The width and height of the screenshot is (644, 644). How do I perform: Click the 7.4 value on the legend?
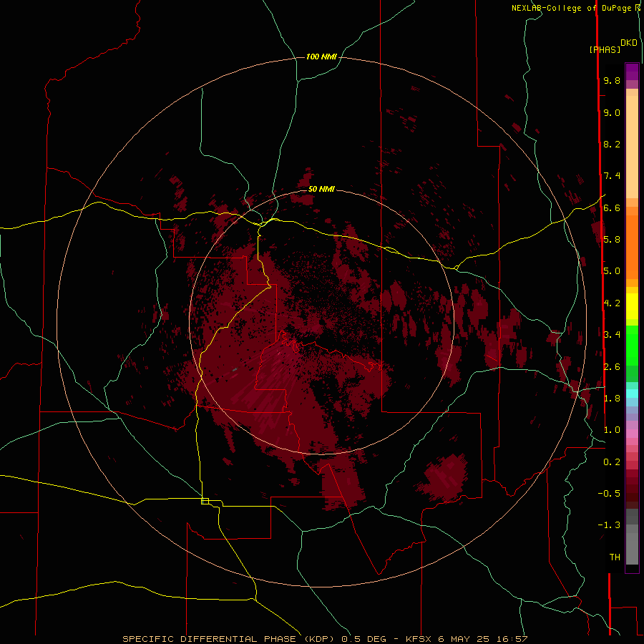click(x=612, y=176)
